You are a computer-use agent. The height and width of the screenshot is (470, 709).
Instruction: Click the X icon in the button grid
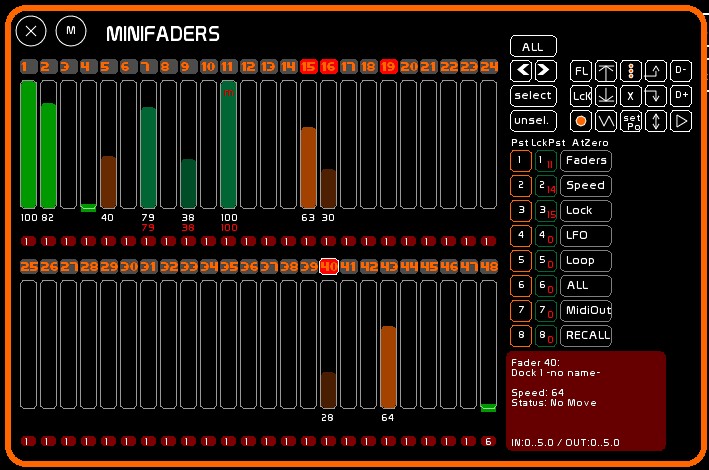631,96
